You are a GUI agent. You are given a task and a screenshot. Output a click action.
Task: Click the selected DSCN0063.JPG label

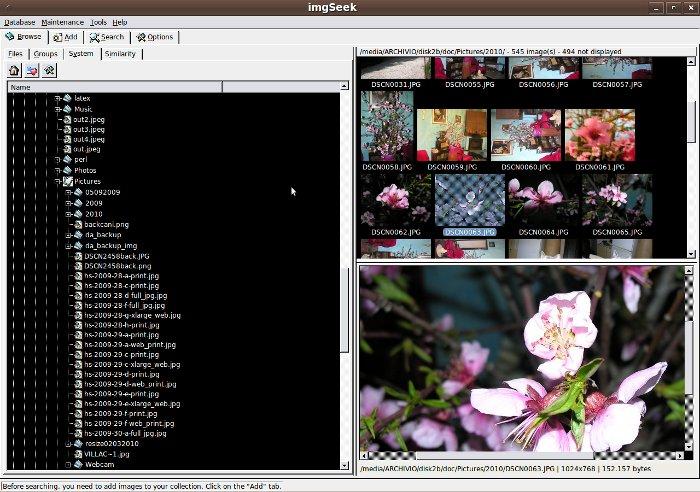tap(470, 232)
